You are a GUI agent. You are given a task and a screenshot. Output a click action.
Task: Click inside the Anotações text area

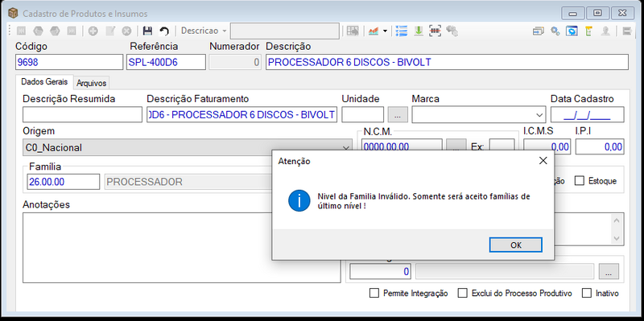(x=182, y=248)
